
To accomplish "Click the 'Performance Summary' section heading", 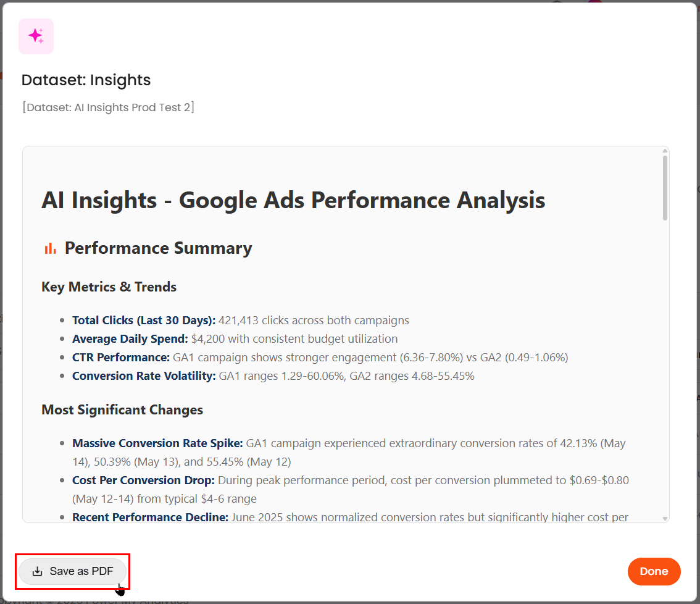I will point(158,248).
